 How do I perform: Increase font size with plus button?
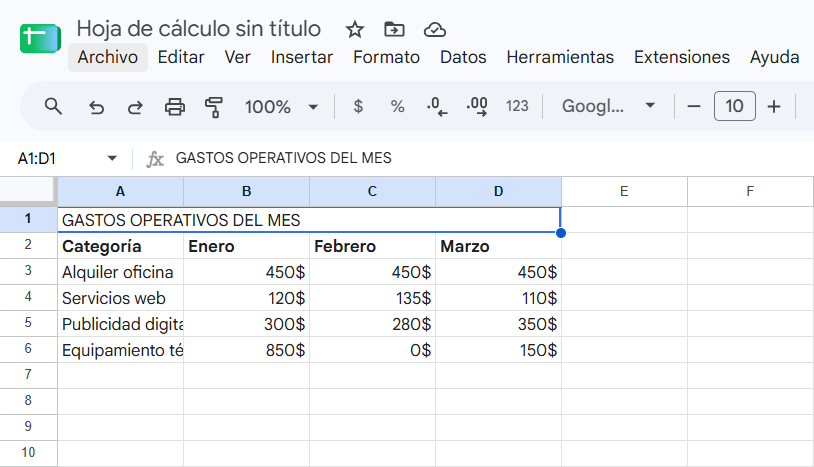tap(774, 106)
